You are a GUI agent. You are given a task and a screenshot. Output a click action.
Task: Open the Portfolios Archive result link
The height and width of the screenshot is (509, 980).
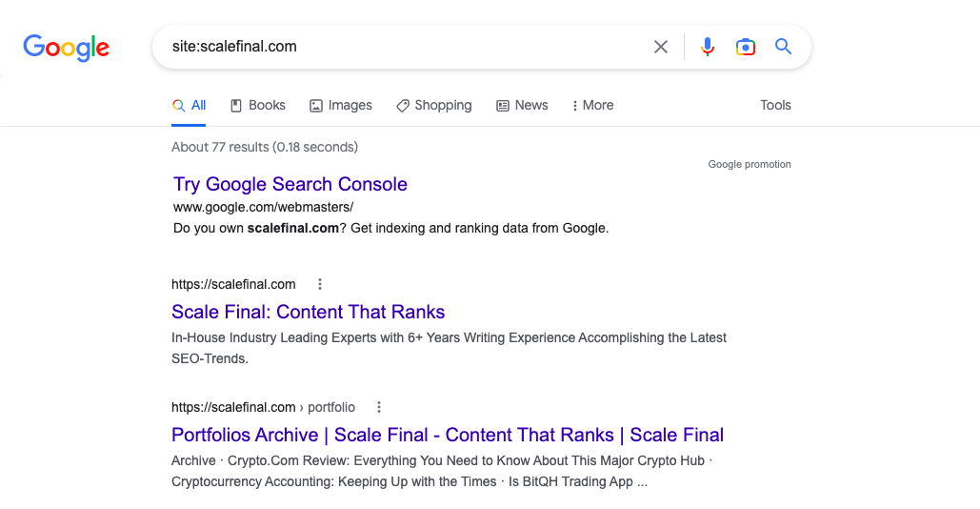coord(447,435)
